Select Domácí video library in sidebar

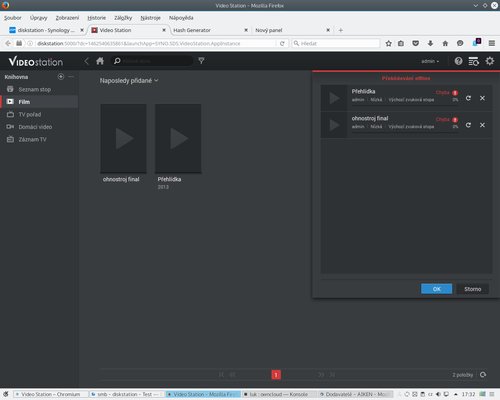pyautogui.click(x=39, y=127)
